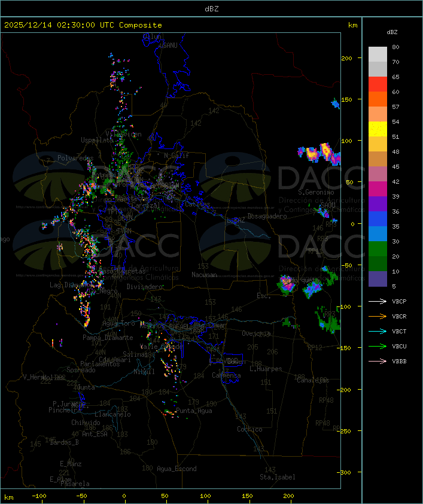Click the pink VBBB arrow icon
Screen dimensions: 423x504
(x=378, y=362)
